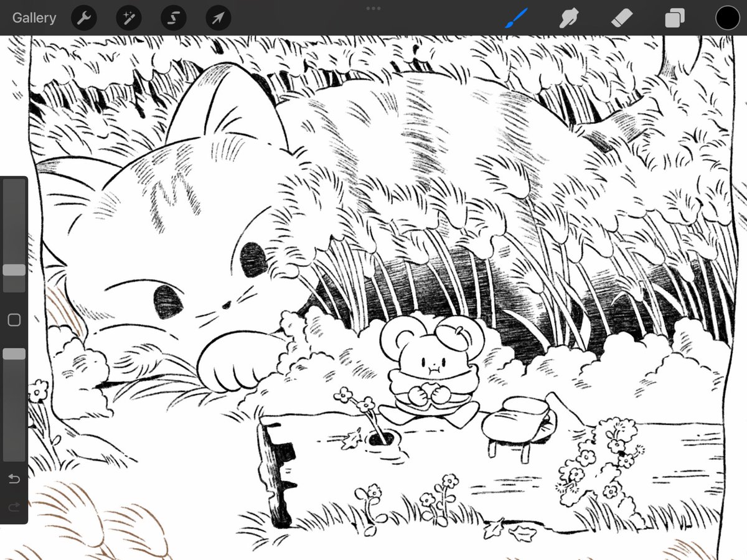Adjust the brush size slider handle
747x560 pixels.
tap(14, 270)
